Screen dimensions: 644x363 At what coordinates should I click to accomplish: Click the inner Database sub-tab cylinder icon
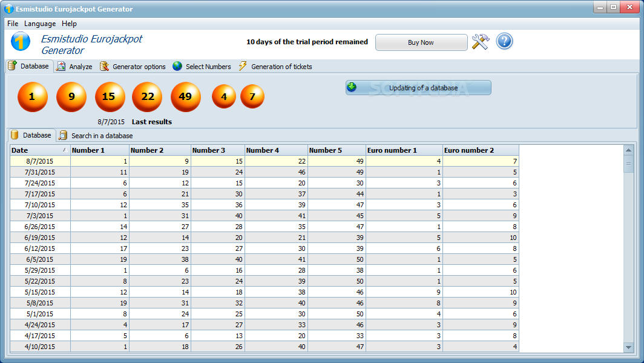click(x=15, y=135)
